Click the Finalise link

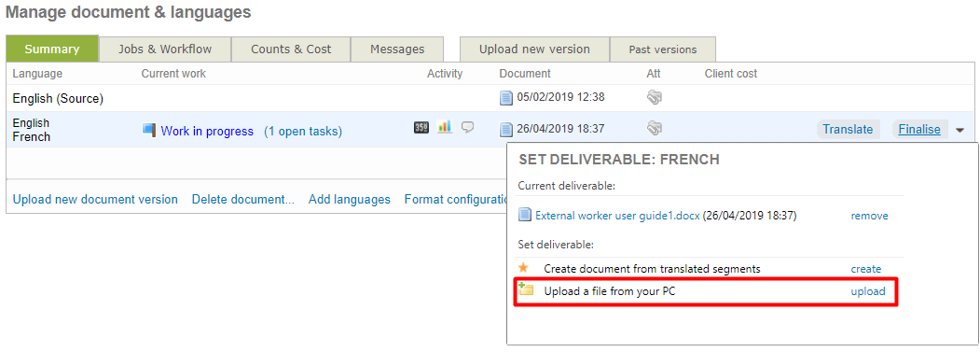pos(919,130)
